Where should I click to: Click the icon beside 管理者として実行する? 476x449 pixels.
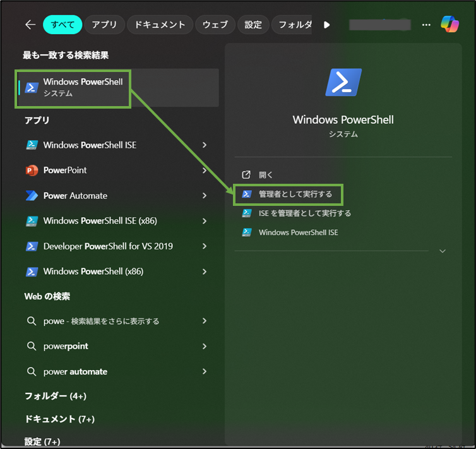click(246, 194)
